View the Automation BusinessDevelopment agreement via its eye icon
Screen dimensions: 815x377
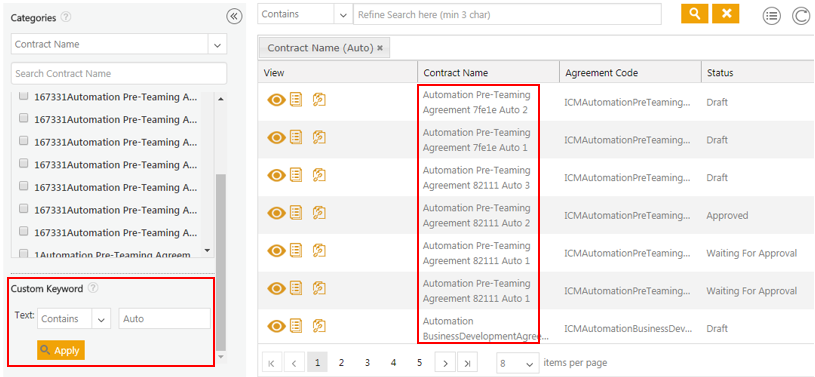[x=277, y=327]
